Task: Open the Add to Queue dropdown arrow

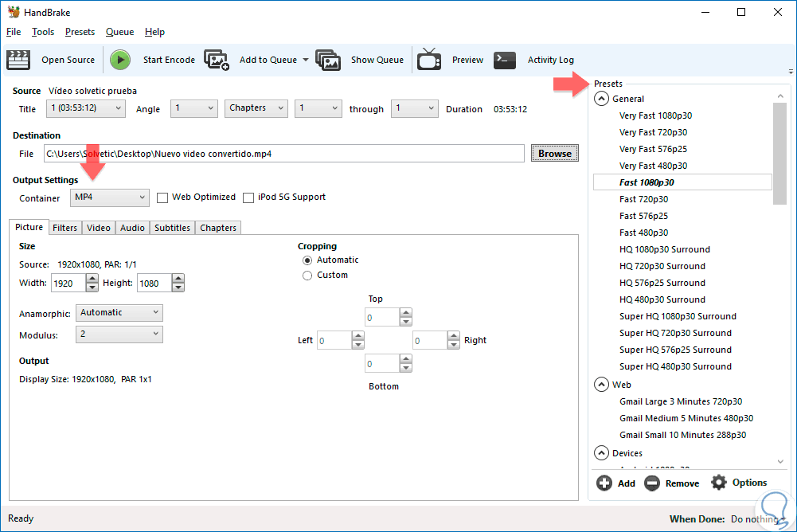Action: tap(306, 60)
